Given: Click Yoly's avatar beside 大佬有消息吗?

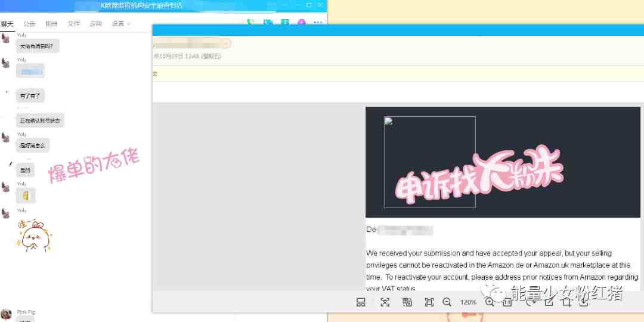Looking at the screenshot, I should 5,38.
